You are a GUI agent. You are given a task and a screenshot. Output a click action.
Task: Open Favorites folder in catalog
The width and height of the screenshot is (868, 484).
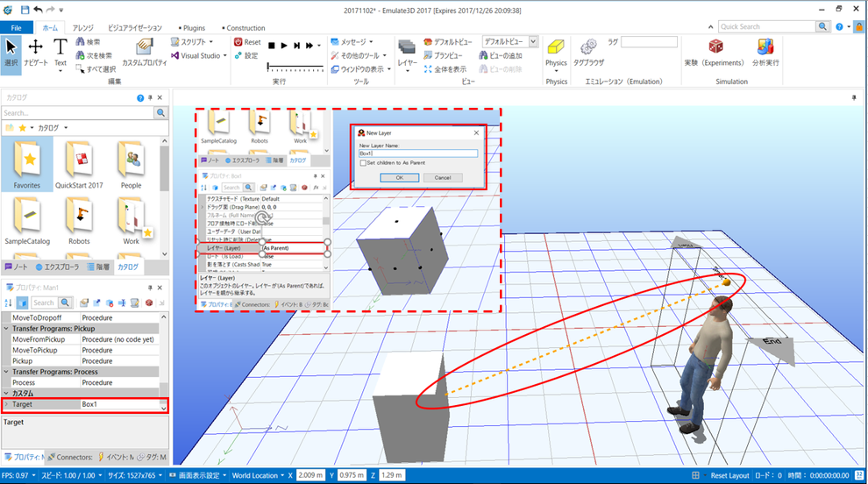click(27, 165)
